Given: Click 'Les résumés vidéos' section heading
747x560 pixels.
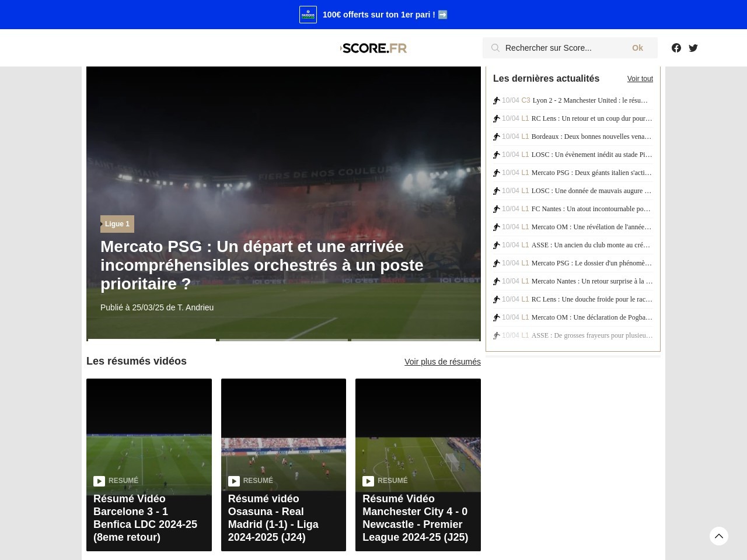Looking at the screenshot, I should pyautogui.click(x=137, y=361).
